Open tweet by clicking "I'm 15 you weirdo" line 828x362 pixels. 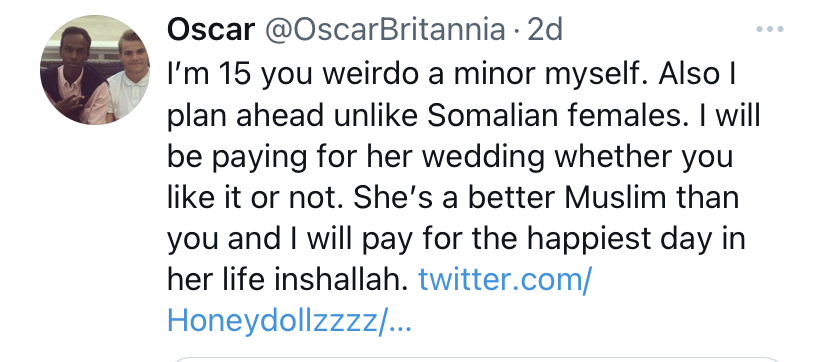tap(451, 74)
